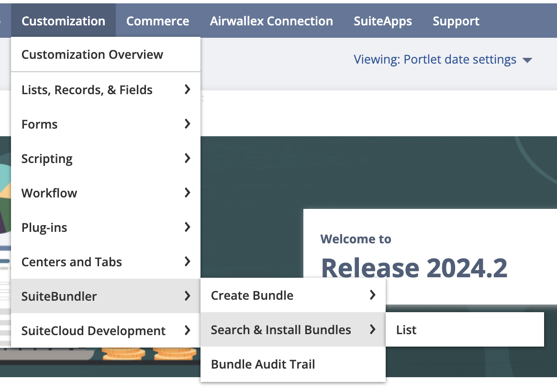Viewport: 557px width, 392px height.
Task: Expand the Lists, Records, & Fields submenu arrow
Action: (187, 89)
